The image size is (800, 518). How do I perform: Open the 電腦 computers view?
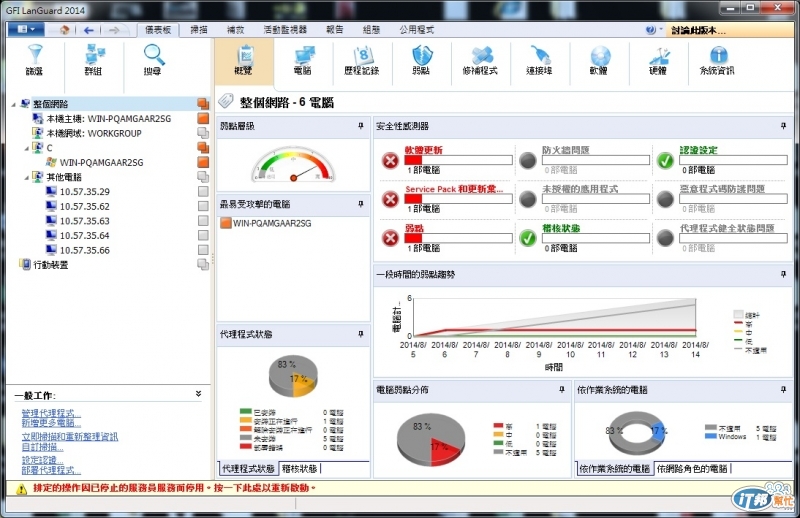point(303,60)
